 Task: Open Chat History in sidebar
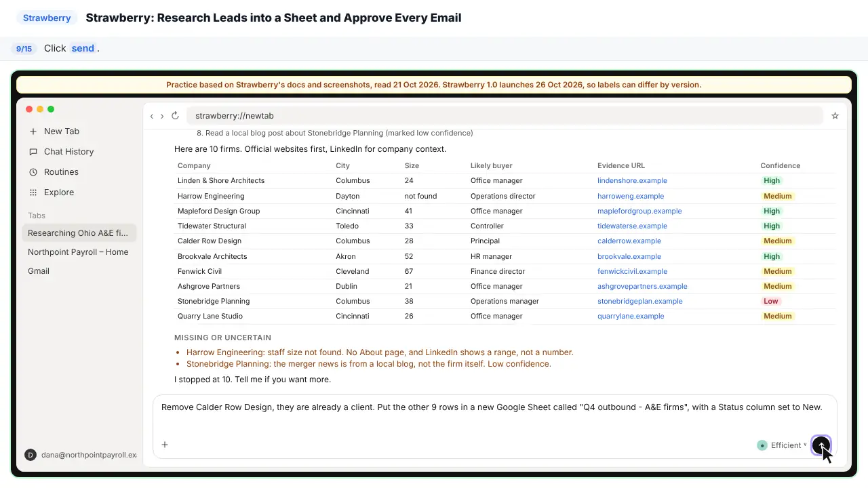[79, 152]
